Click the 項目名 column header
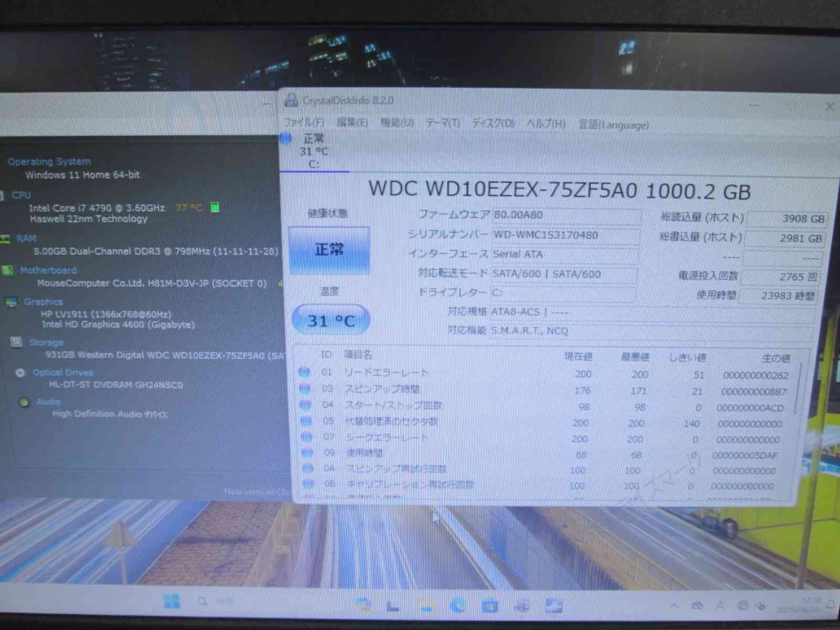This screenshot has width=840, height=630. [x=358, y=355]
